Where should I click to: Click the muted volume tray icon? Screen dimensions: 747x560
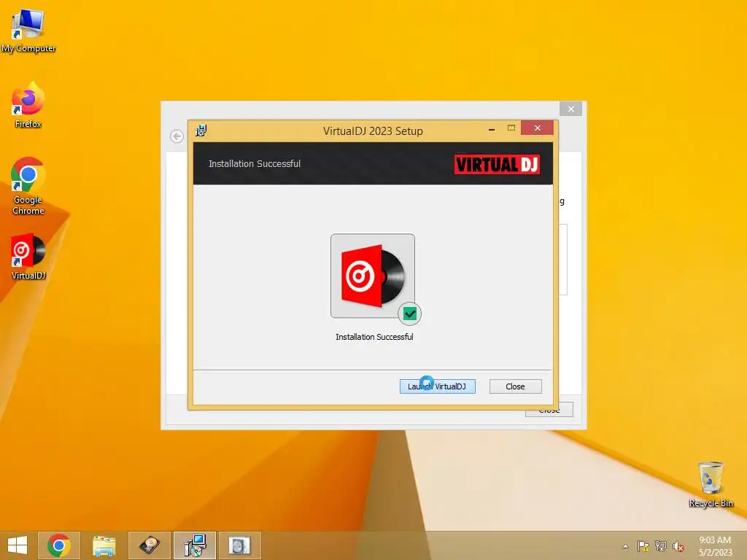[x=678, y=545]
